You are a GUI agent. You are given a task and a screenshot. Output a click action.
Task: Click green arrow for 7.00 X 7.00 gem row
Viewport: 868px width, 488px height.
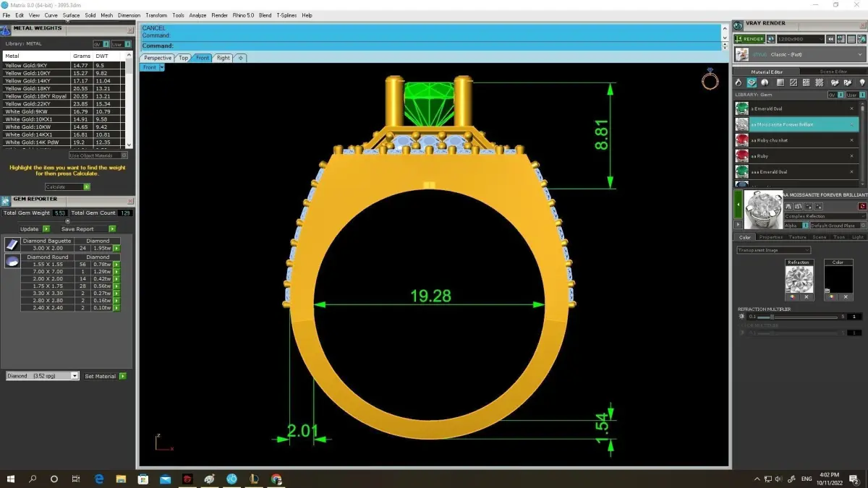116,271
